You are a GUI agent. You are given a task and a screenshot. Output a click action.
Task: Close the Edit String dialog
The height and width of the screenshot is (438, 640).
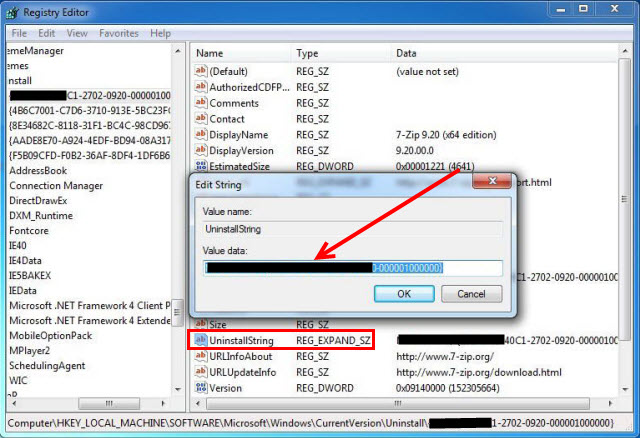(x=486, y=184)
